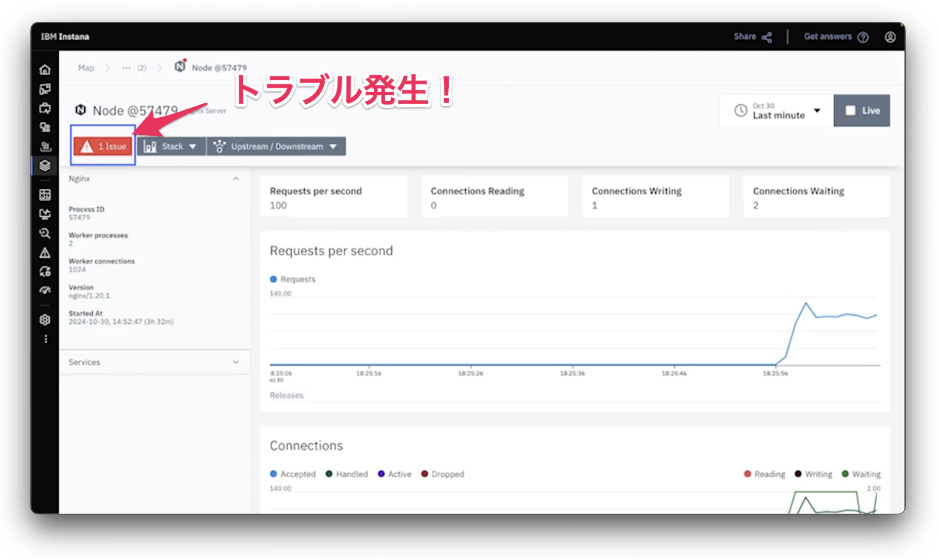Toggle the Waiting series in the legend
This screenshot has width=939, height=560.
coord(861,474)
